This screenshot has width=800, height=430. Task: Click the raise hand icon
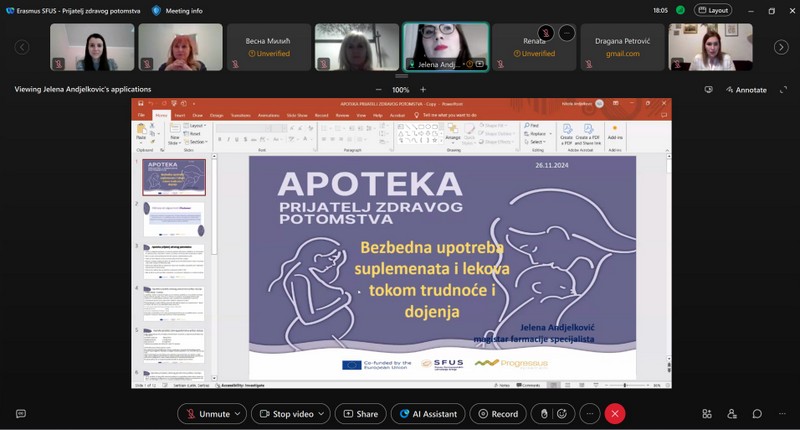pyautogui.click(x=544, y=414)
